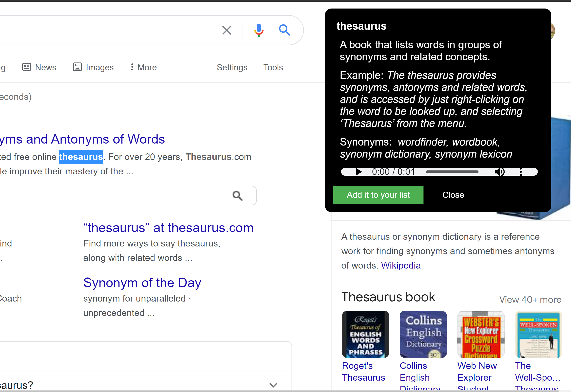
Task: Open the Wikipedia link
Action: (401, 265)
